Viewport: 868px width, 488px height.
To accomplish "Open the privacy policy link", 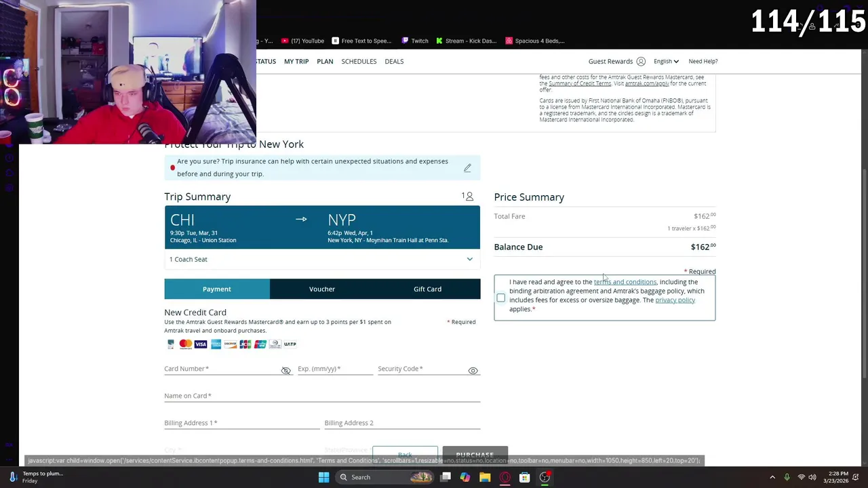I will [675, 300].
